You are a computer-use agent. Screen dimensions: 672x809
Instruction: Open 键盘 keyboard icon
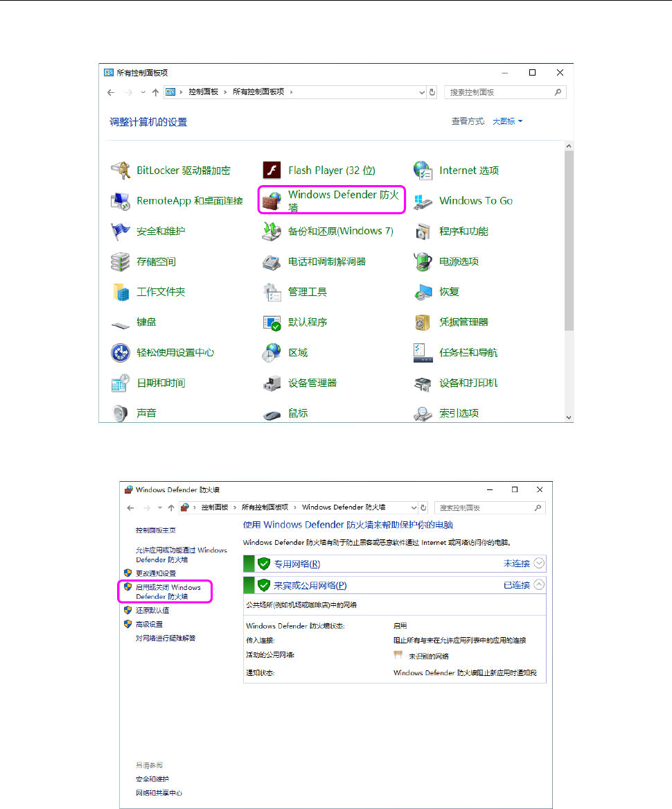(x=121, y=324)
